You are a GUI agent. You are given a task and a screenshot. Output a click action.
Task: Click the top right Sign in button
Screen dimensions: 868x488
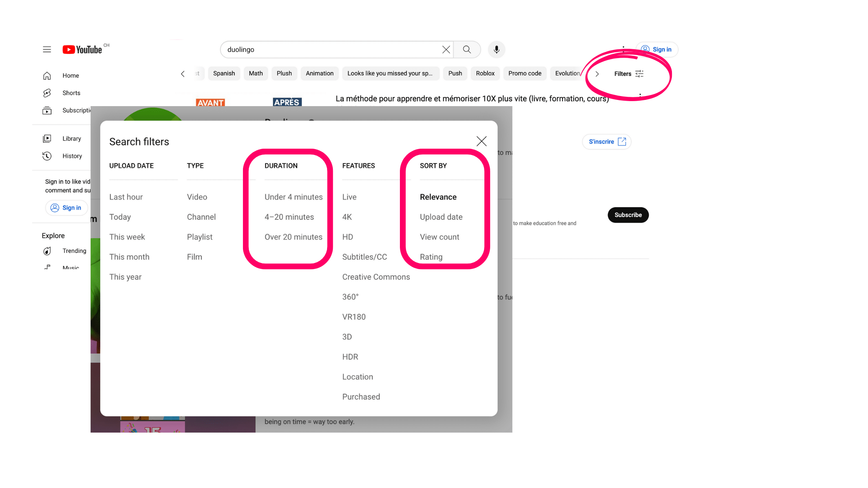657,50
